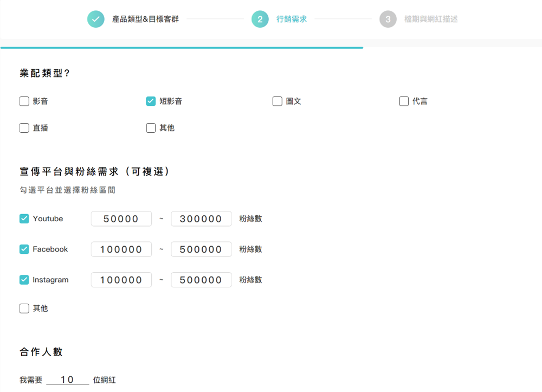Viewport: 542px width, 392px height.
Task: Click the Youtube maximum 300000 field
Action: (x=201, y=219)
